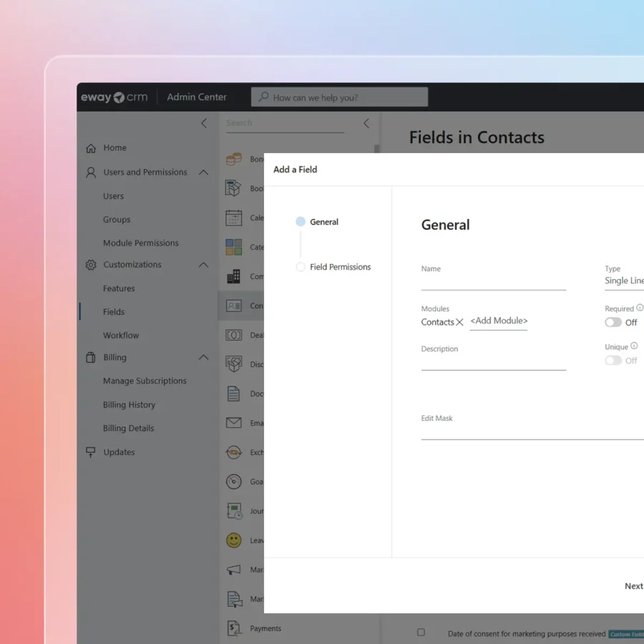Open Module Permissions in sidebar
Viewport: 644px width, 644px height.
tap(141, 243)
